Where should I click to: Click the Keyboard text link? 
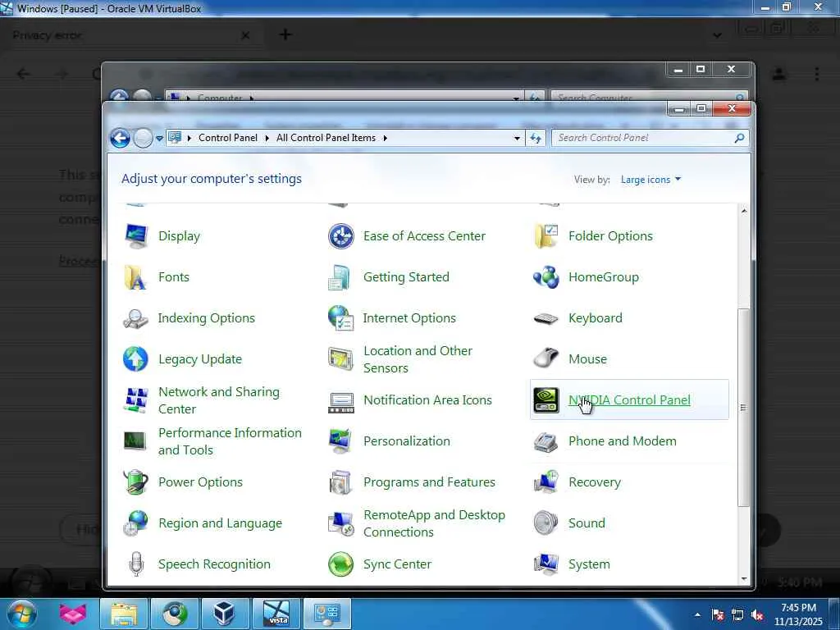click(596, 318)
